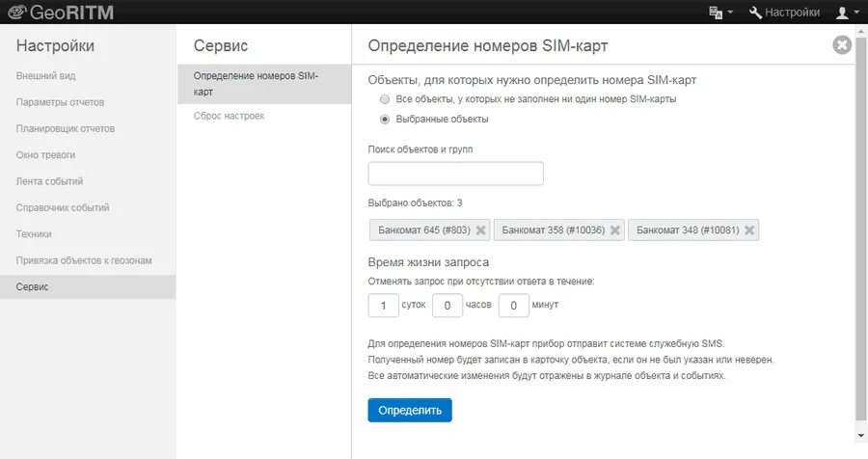868x459 pixels.
Task: Open Сброс настроек in Сервис menu
Action: (x=230, y=116)
